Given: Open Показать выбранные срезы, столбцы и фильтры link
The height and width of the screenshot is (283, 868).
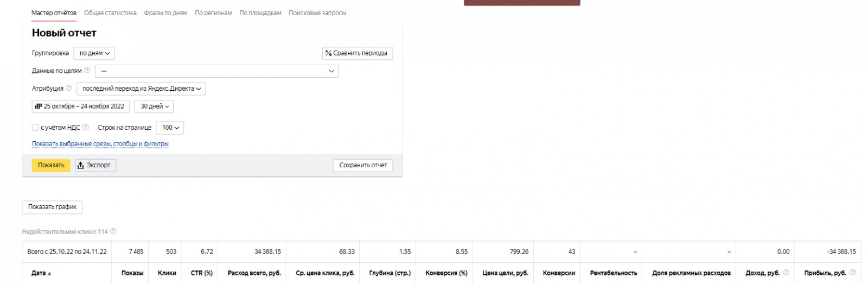Looking at the screenshot, I should 100,144.
